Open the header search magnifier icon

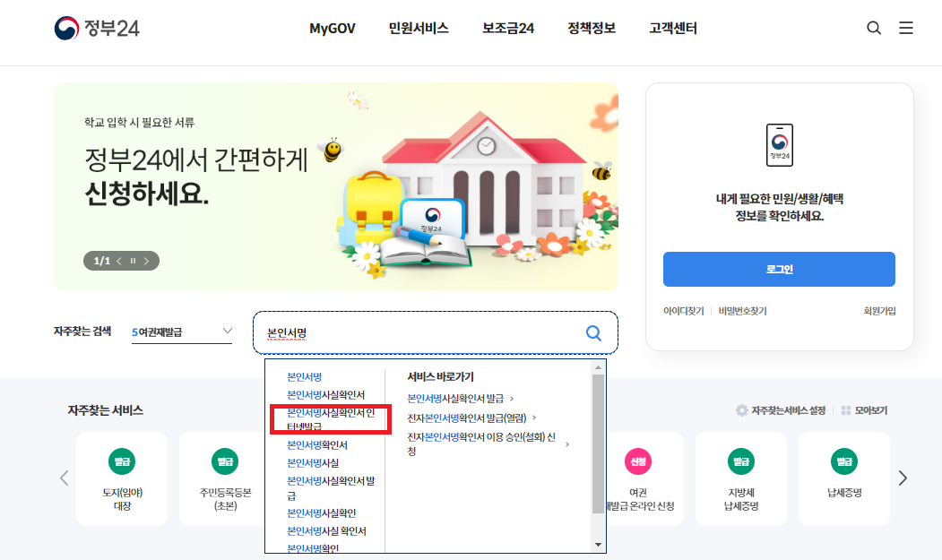(x=874, y=28)
